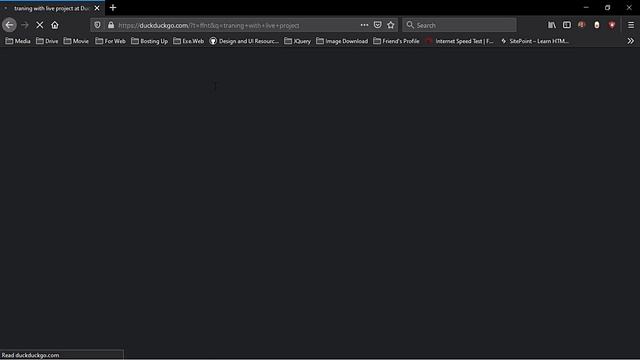Toggle the sidebar view

click(x=567, y=25)
